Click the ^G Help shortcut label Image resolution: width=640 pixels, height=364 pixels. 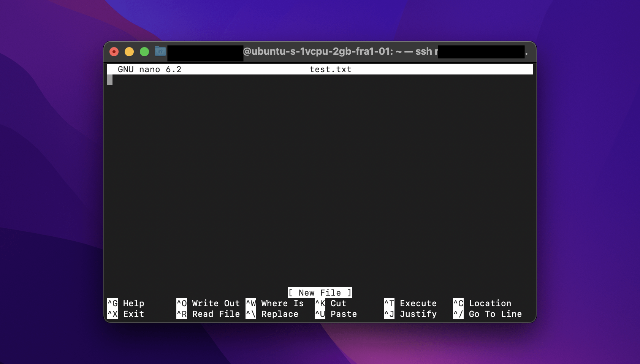[x=126, y=303]
